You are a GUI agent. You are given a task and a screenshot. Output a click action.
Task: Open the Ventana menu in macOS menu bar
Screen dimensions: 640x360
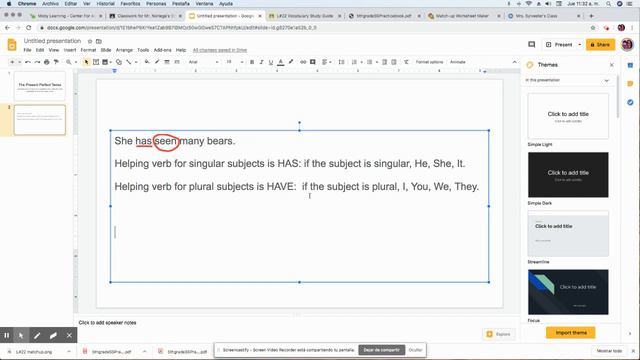pos(204,4)
